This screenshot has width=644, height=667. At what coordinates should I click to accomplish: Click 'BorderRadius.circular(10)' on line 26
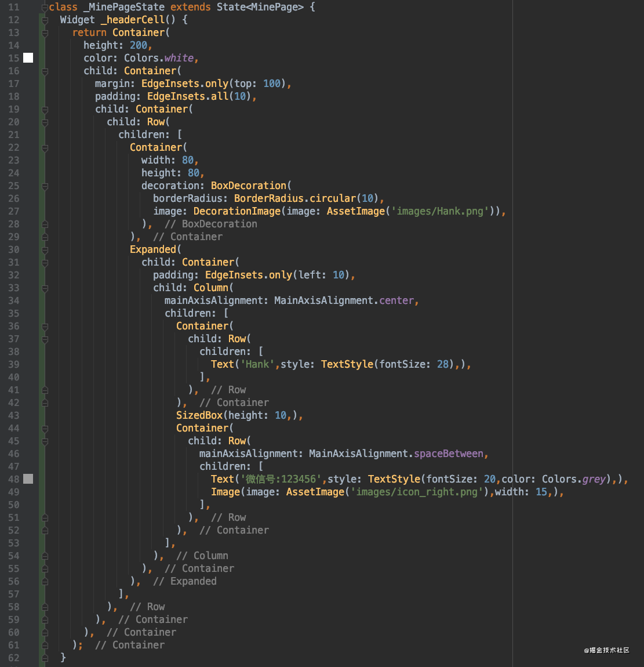pyautogui.click(x=307, y=199)
